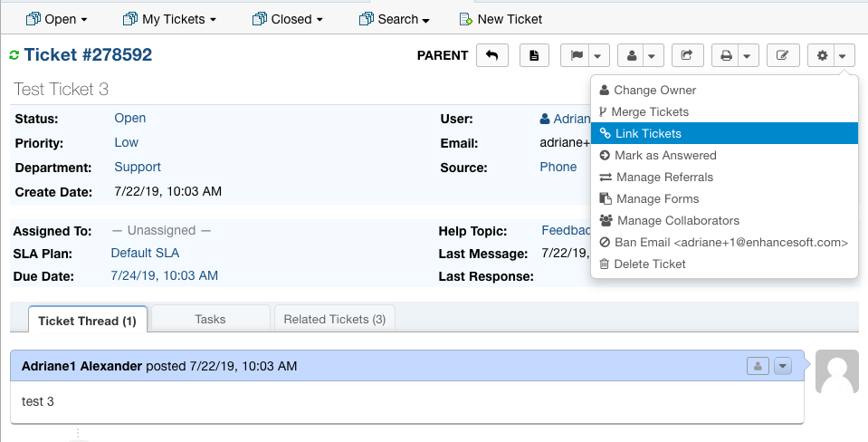Click the gear more-options icon
Image resolution: width=868 pixels, height=442 pixels.
click(x=822, y=56)
